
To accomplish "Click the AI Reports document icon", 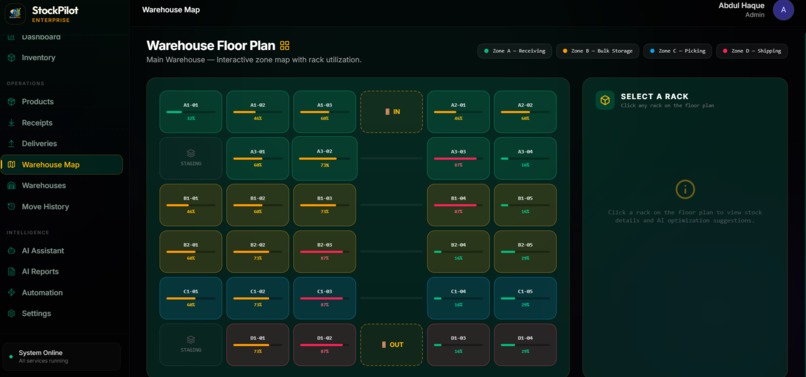I will point(11,272).
